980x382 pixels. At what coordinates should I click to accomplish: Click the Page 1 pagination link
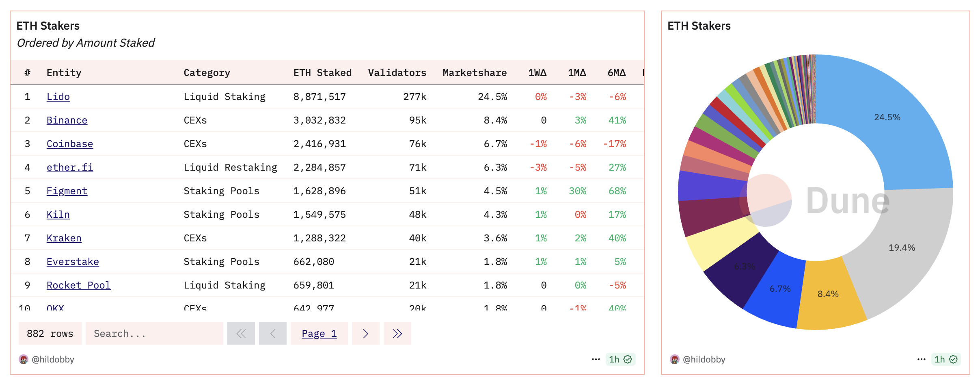point(319,333)
